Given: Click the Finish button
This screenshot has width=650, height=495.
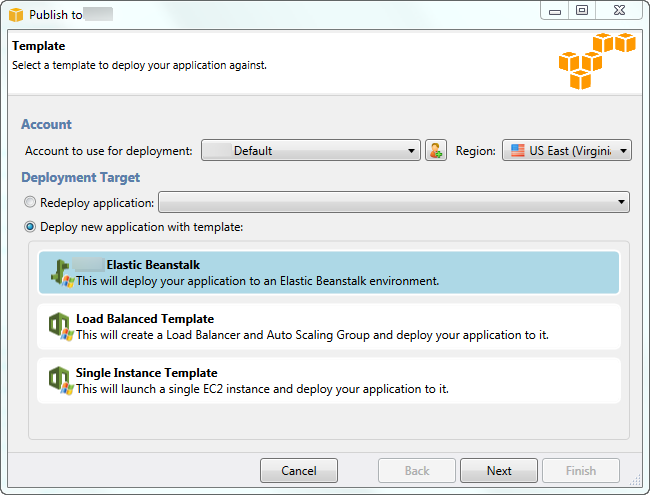Looking at the screenshot, I should (580, 471).
